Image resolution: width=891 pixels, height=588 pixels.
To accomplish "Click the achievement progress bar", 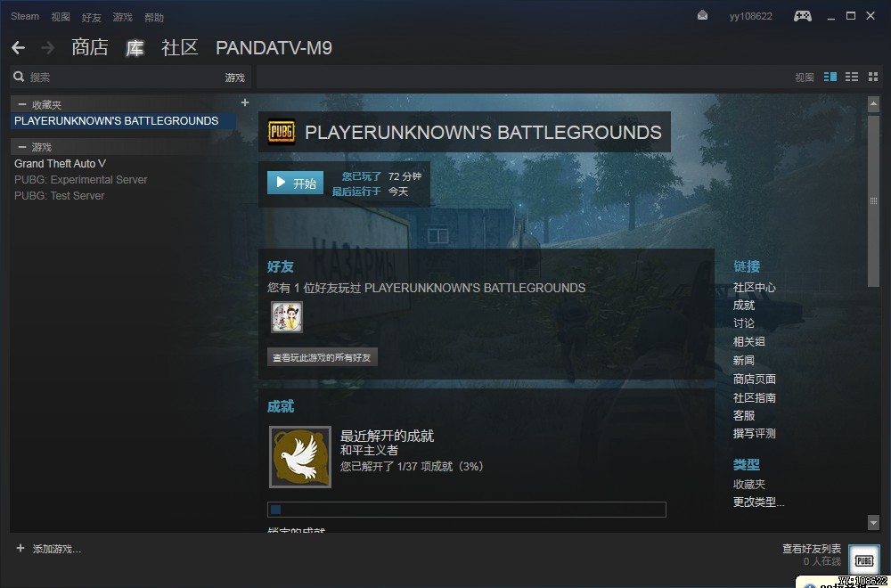I will pos(467,510).
